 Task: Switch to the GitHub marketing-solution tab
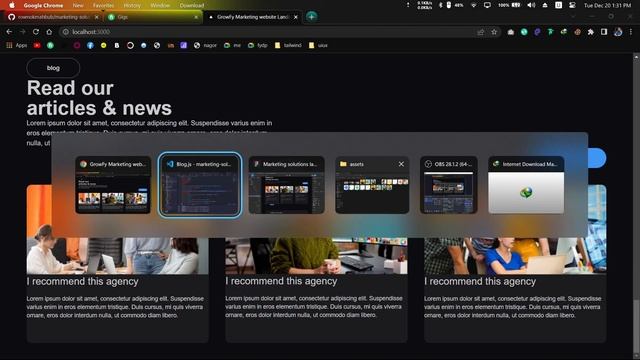pyautogui.click(x=53, y=17)
